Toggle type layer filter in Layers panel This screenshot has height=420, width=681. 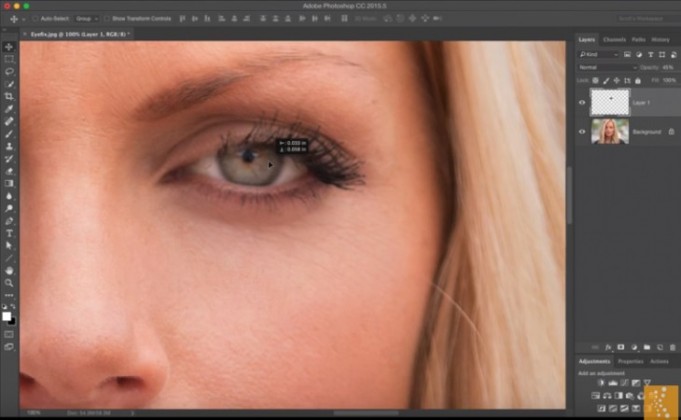click(x=651, y=54)
